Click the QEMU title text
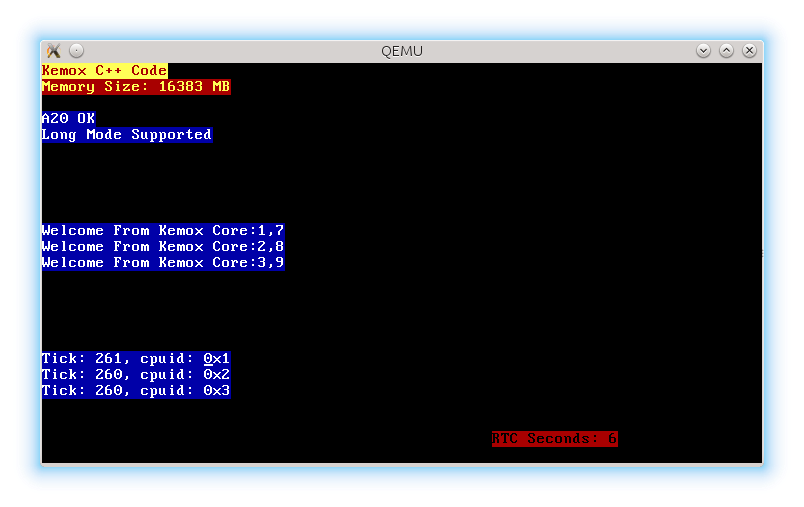Image resolution: width=804 pixels, height=507 pixels. pos(402,51)
